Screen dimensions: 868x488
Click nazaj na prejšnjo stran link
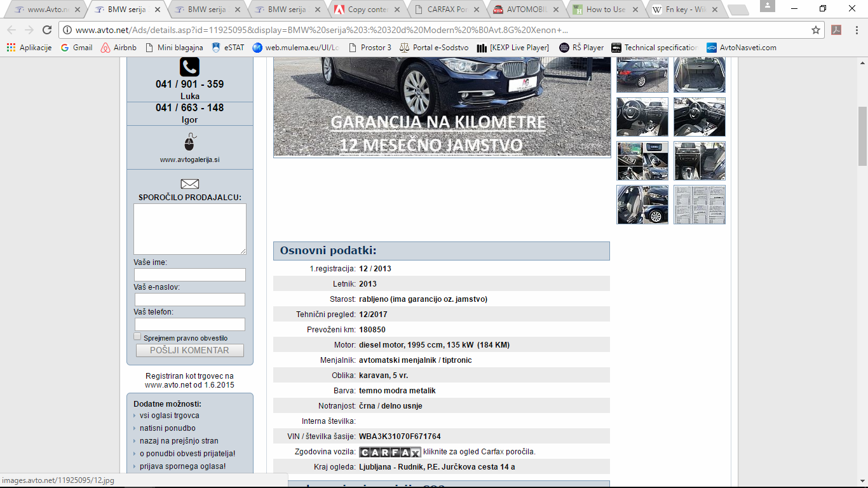pos(179,441)
